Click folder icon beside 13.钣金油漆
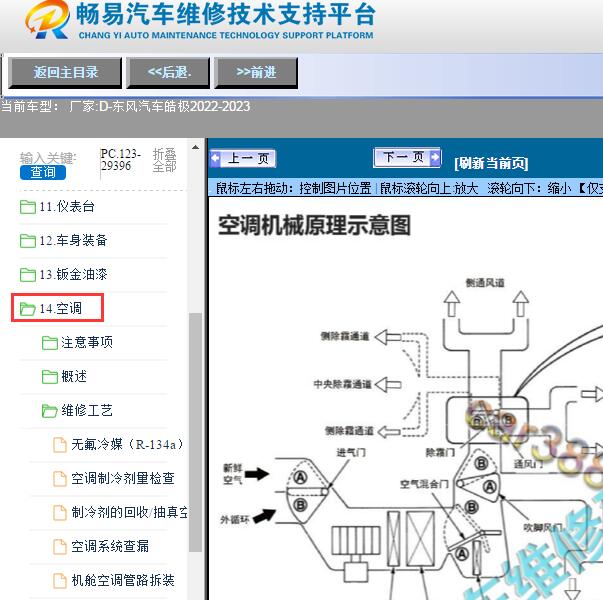603x600 pixels. pos(28,275)
